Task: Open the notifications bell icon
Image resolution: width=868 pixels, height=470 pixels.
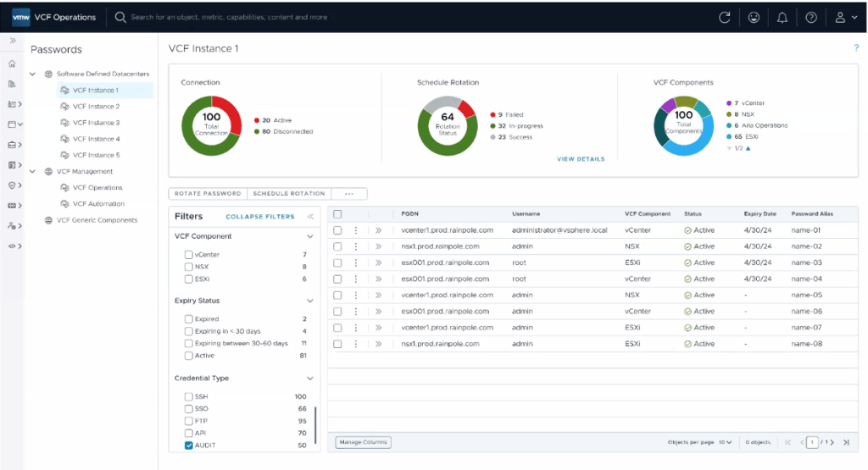Action: pyautogui.click(x=782, y=17)
